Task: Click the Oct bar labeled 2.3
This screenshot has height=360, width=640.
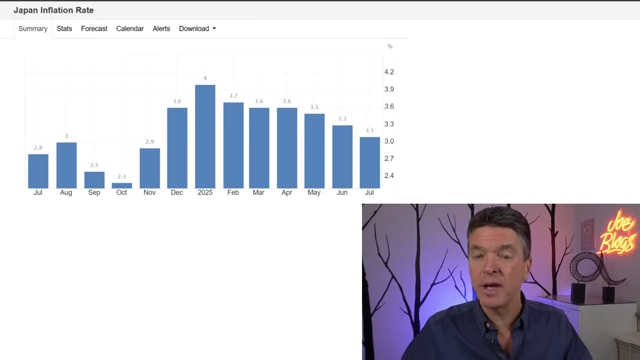Action: (122, 186)
